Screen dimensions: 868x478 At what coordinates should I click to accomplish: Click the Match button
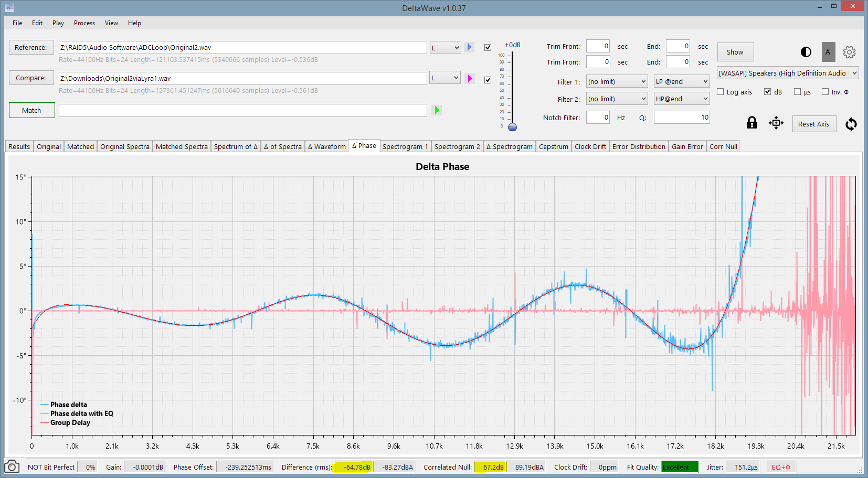(31, 111)
